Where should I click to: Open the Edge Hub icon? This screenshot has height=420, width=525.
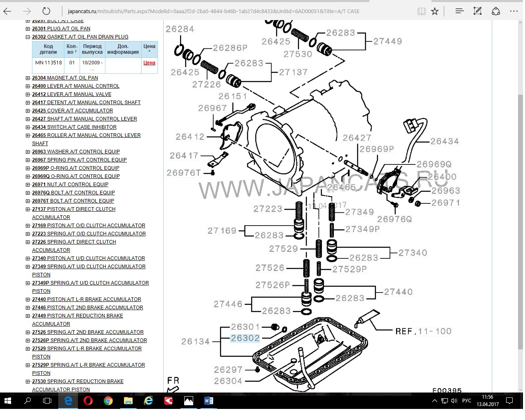tap(459, 11)
